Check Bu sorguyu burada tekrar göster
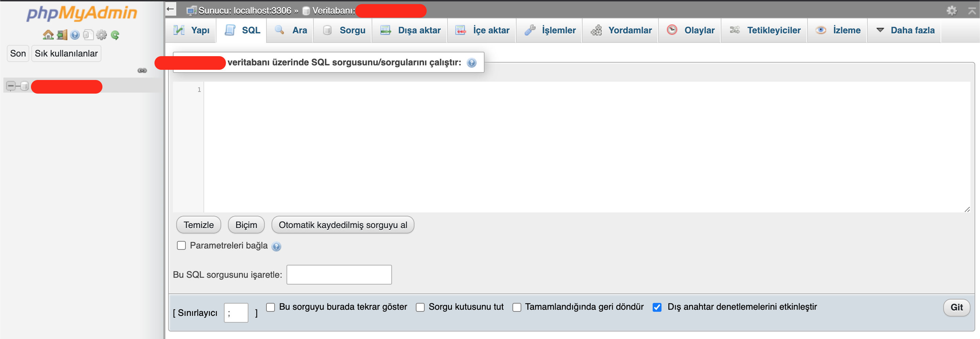The width and height of the screenshot is (980, 339). [x=271, y=307]
